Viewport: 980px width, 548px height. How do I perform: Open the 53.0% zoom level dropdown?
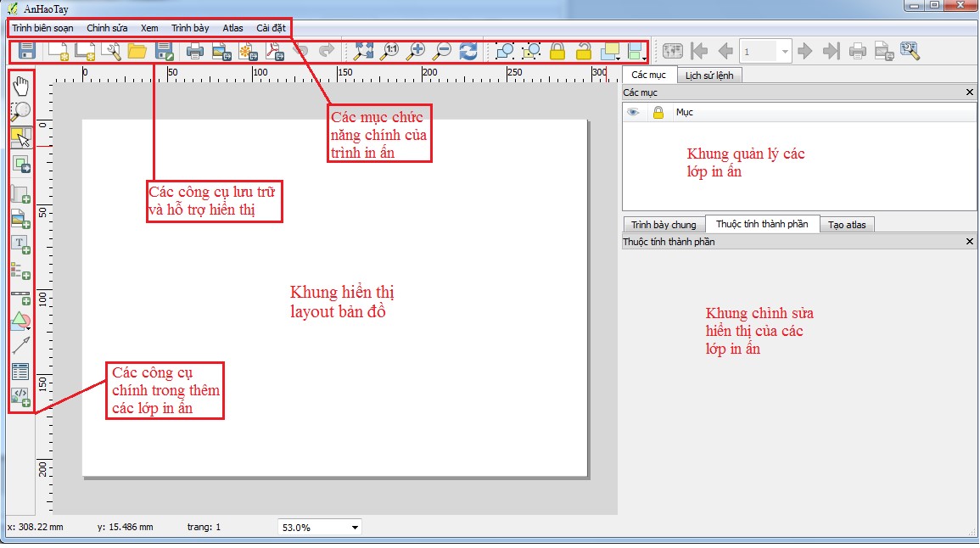[x=320, y=528]
